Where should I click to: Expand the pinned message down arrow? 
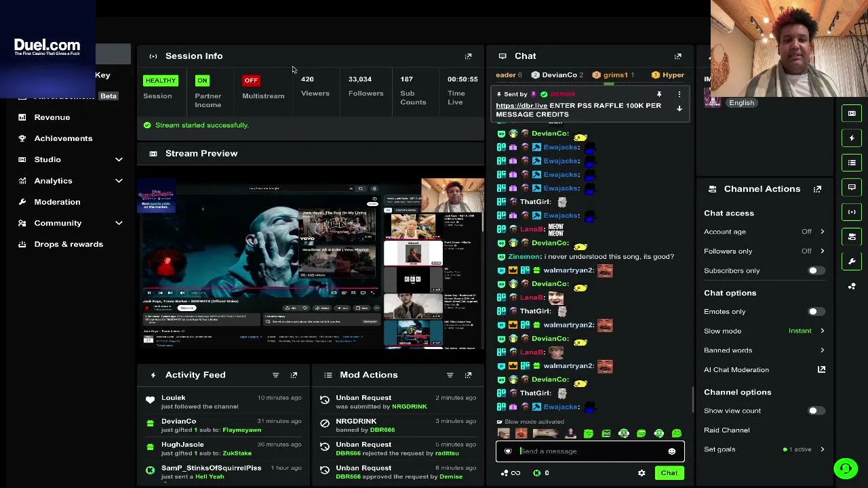point(679,108)
